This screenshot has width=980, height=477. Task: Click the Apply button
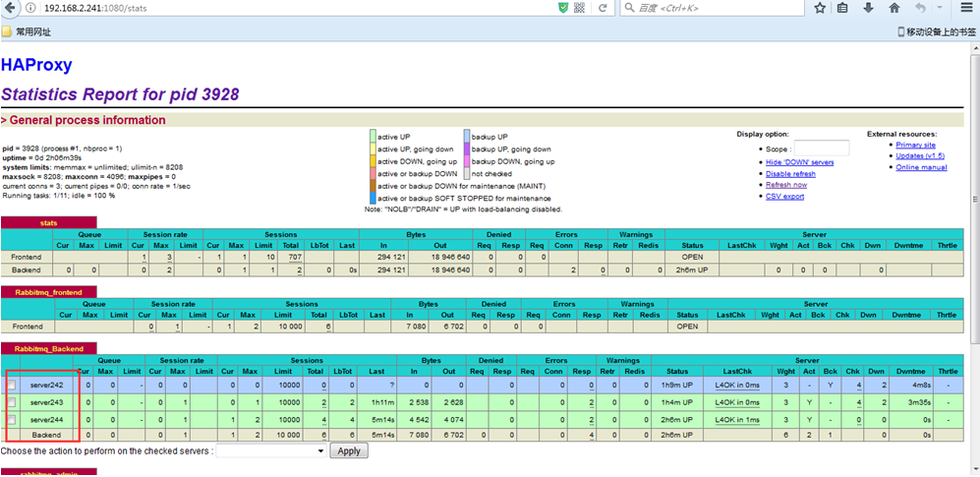[x=348, y=451]
